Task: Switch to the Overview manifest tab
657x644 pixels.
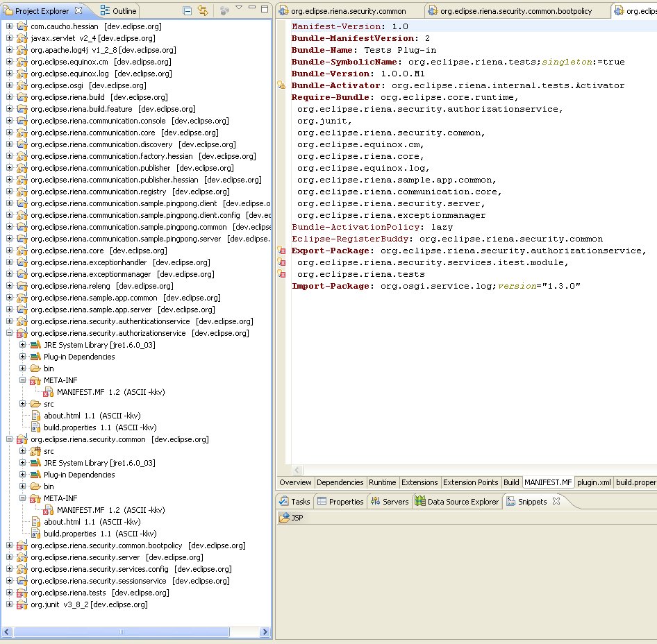Action: (295, 482)
